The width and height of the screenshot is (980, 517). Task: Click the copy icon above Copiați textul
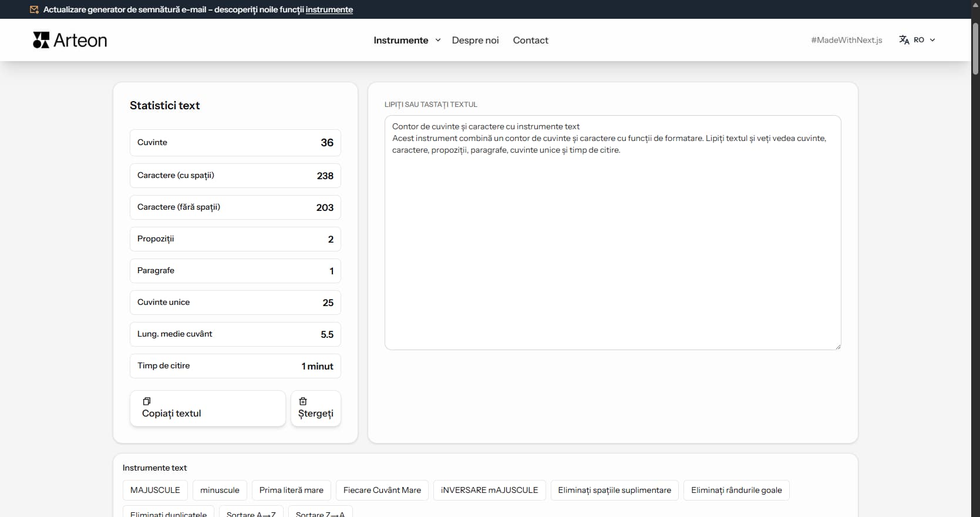click(x=147, y=401)
